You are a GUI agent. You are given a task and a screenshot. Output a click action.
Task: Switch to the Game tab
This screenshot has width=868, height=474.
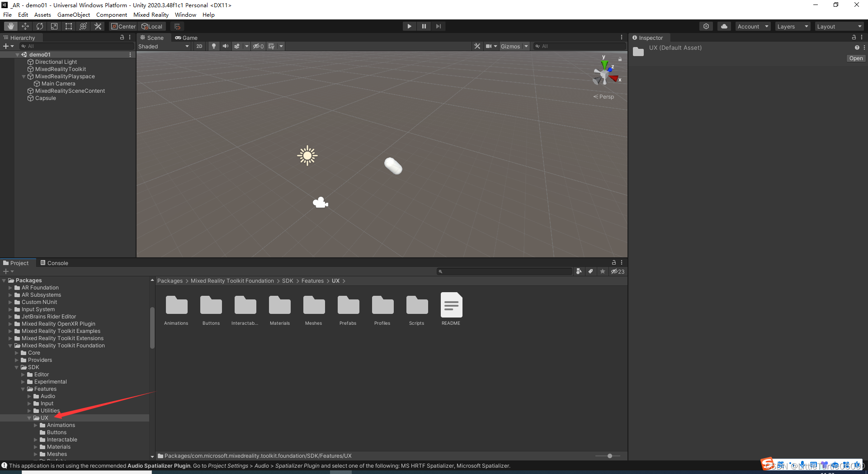[x=186, y=38]
